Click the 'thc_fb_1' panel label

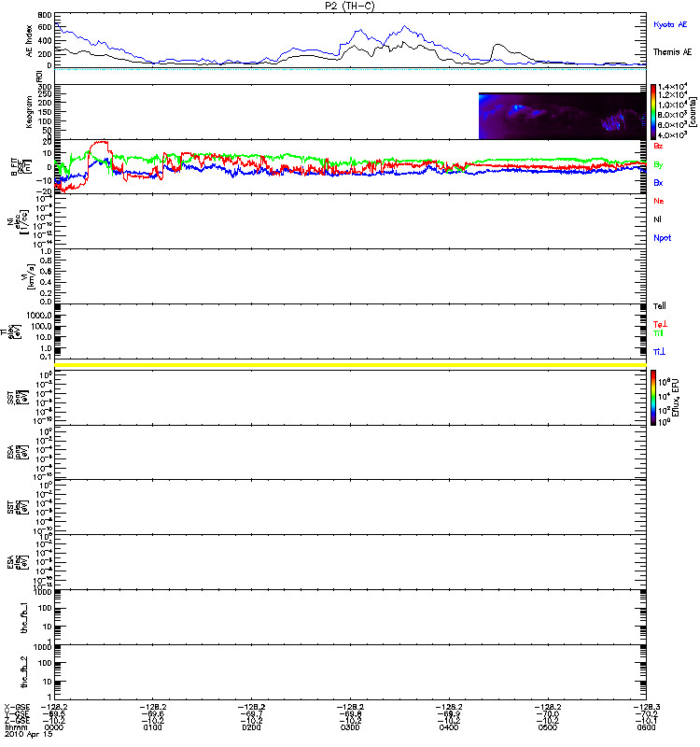pyautogui.click(x=25, y=618)
